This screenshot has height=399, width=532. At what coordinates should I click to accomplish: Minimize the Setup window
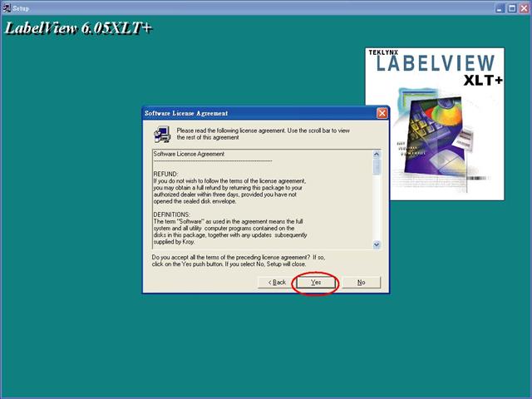tap(500, 8)
